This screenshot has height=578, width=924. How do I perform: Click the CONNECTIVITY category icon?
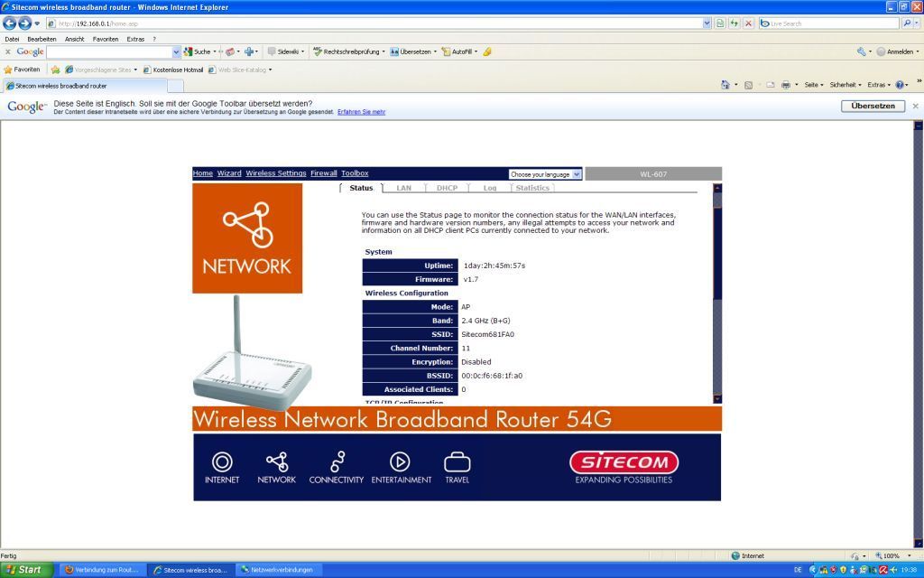[x=337, y=469]
